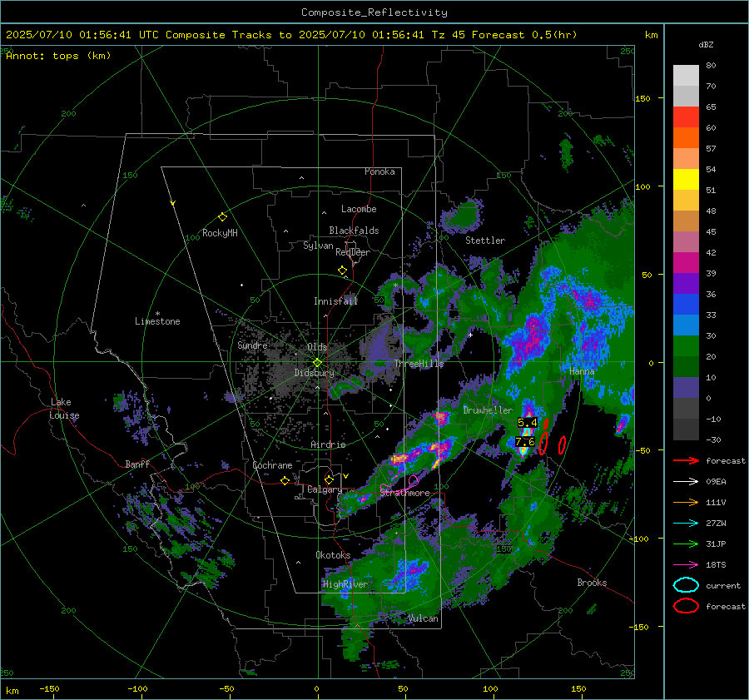Select the orange 111V track arrow
Viewport: 749px width, 700px height.
click(686, 502)
